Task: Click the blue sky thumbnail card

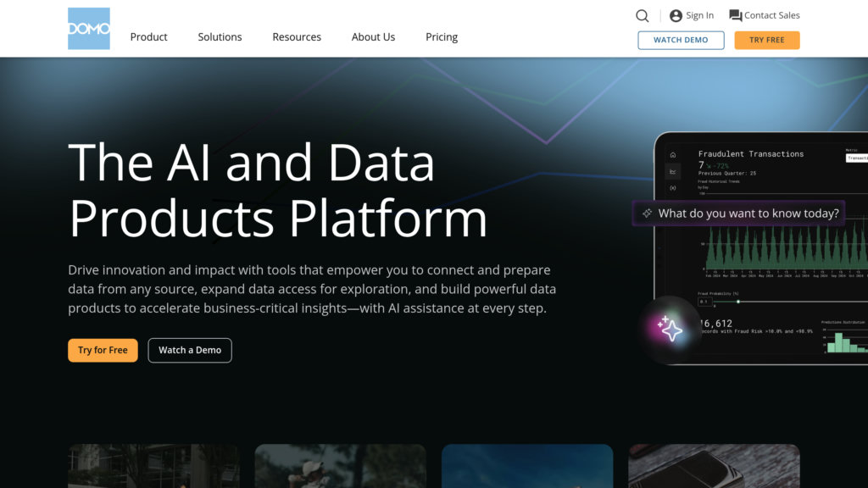Action: coord(526,465)
